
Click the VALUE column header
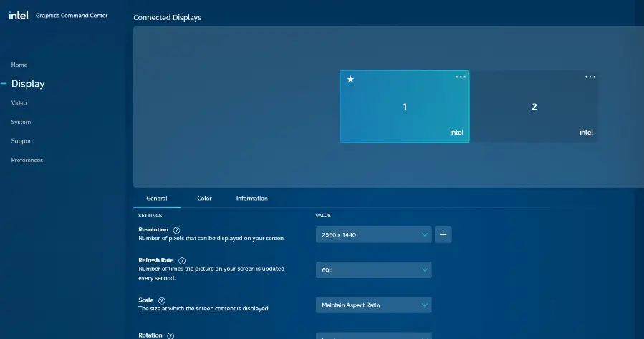click(323, 215)
